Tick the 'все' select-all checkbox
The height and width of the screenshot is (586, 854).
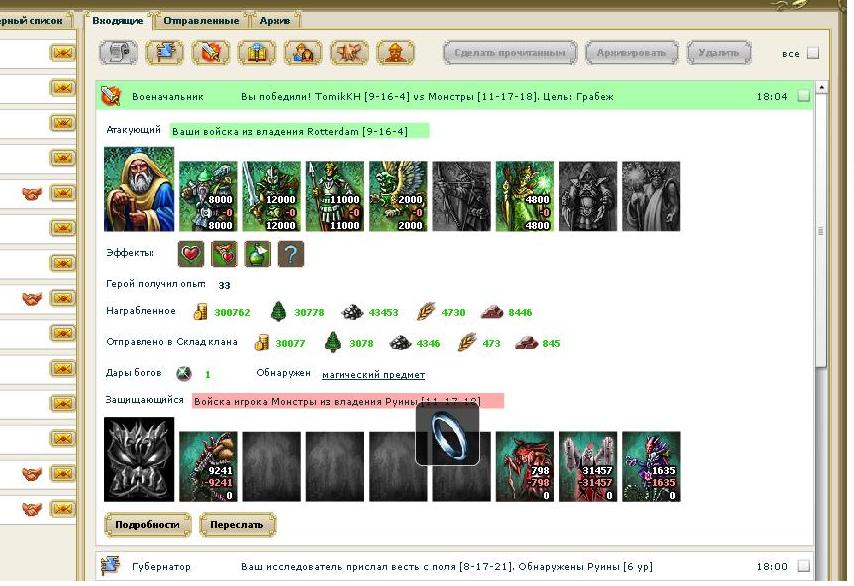click(813, 53)
